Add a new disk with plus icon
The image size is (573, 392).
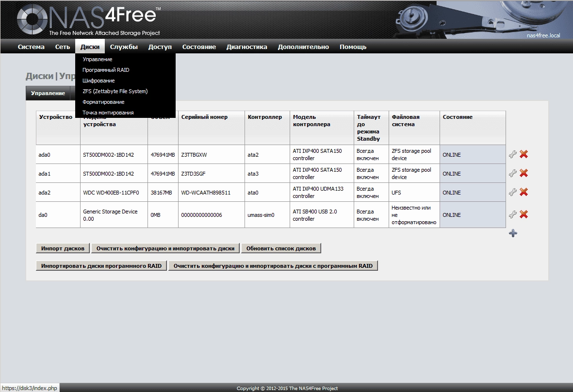click(x=513, y=233)
